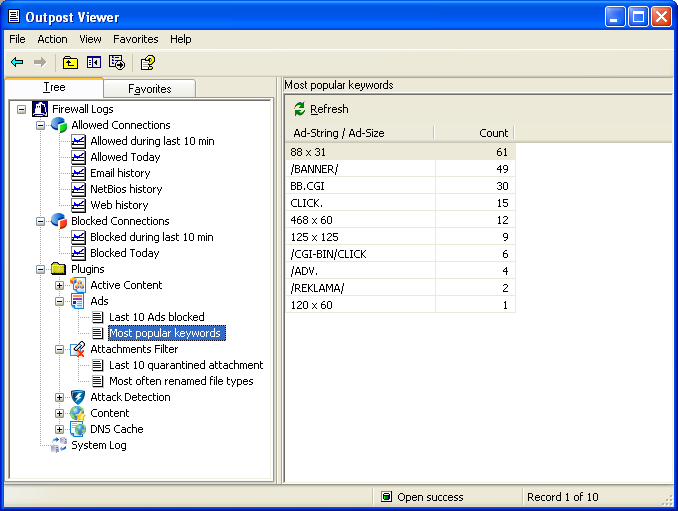Click the Blocked Connections icon
Screen dimensions: 678x511
coord(59,221)
